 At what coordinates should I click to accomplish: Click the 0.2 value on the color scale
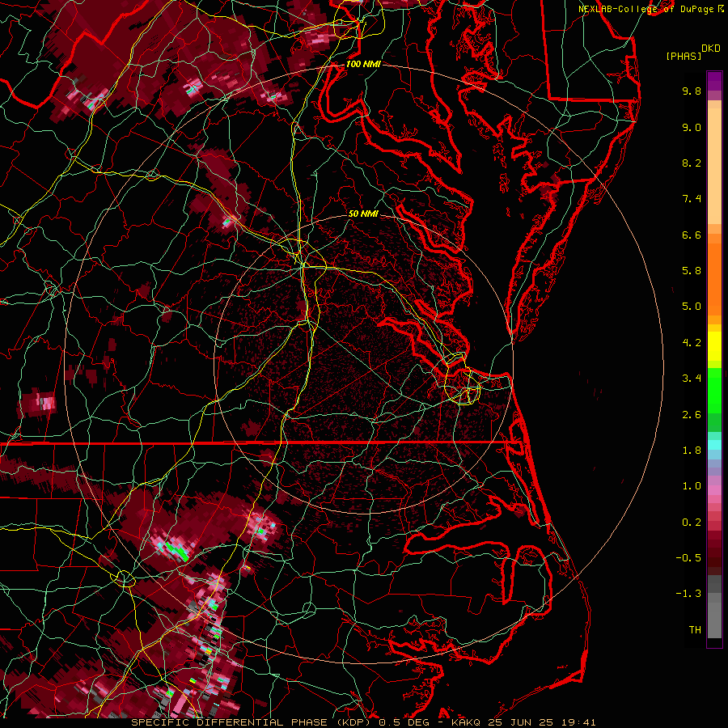(x=692, y=523)
